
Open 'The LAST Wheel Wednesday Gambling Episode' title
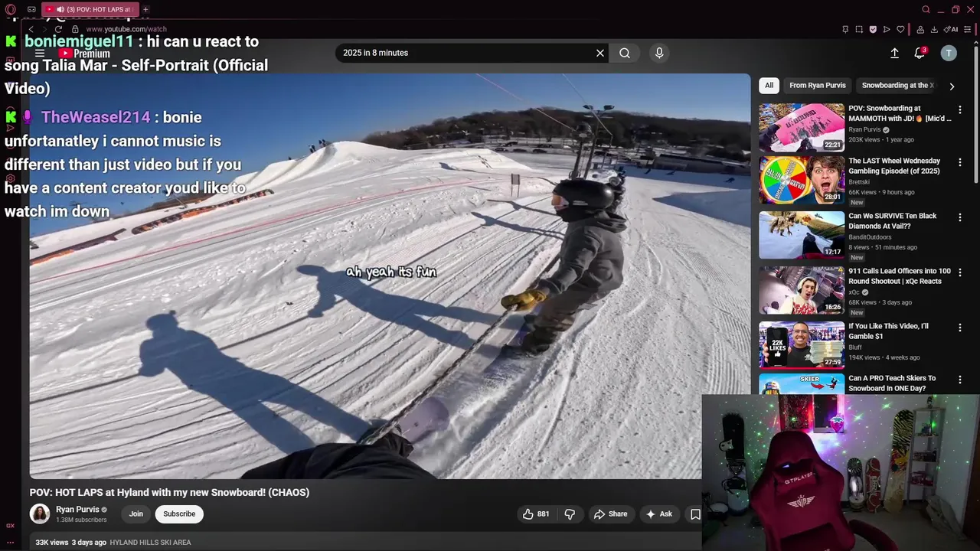pos(894,166)
